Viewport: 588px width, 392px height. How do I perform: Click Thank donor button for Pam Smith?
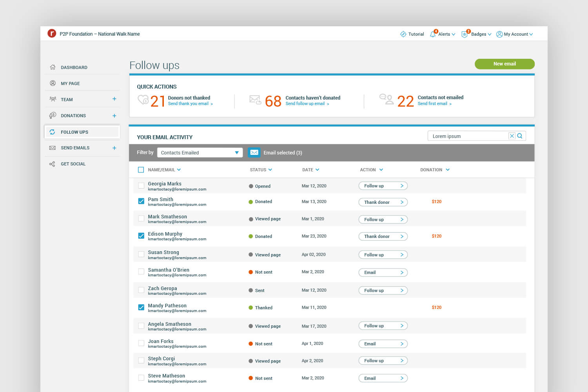[x=383, y=202]
